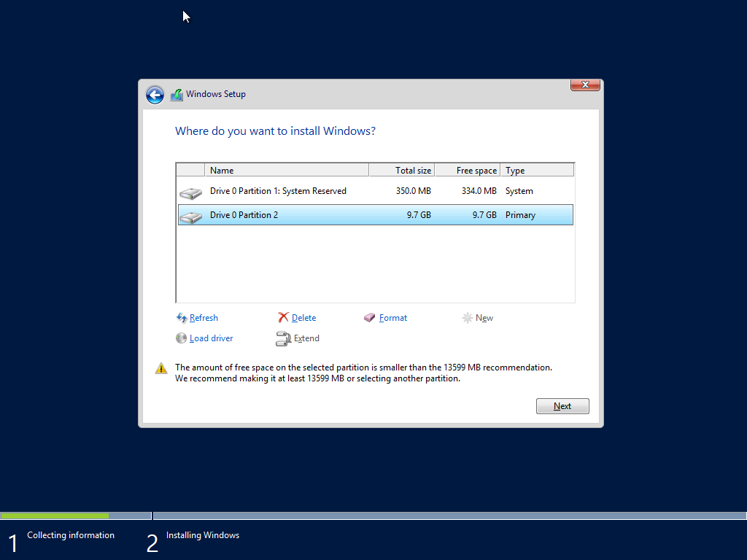Click the warning triangle icon
Screen dimensions: 747x560
tap(161, 367)
